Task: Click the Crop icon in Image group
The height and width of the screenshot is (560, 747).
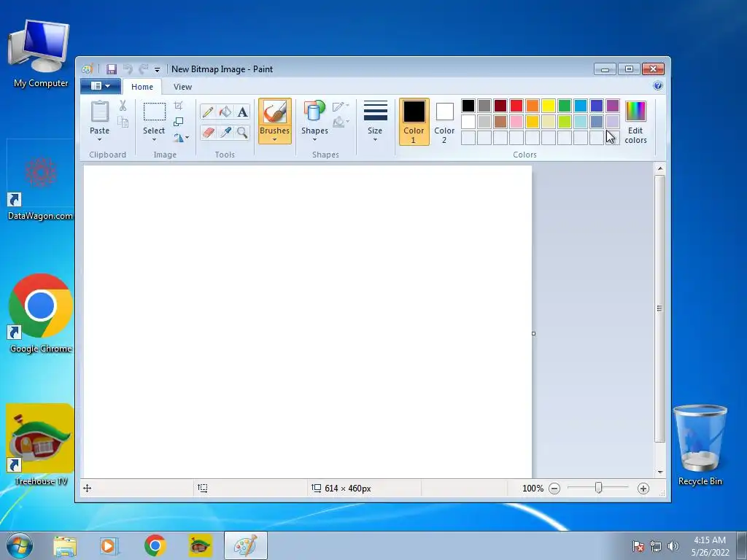Action: (x=178, y=105)
